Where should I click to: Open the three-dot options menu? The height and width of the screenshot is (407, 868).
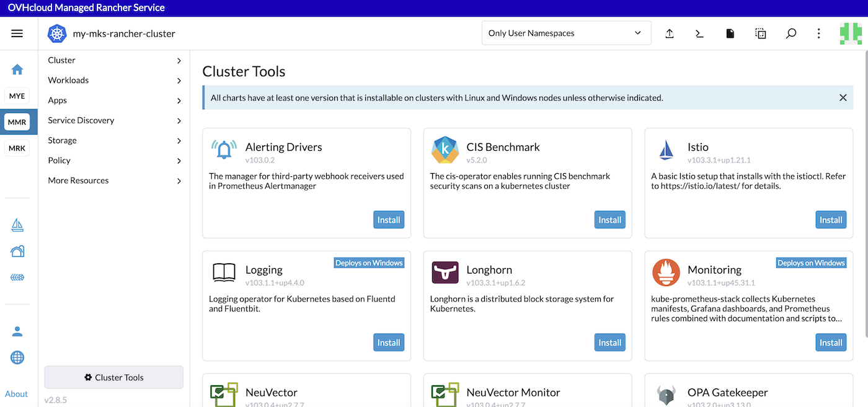818,34
